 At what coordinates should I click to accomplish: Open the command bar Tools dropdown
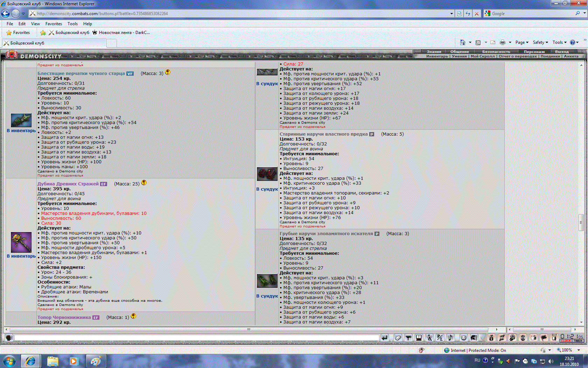tap(559, 42)
